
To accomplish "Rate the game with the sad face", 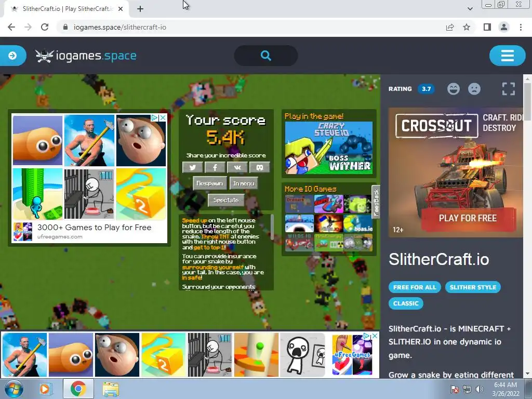I will (x=474, y=89).
